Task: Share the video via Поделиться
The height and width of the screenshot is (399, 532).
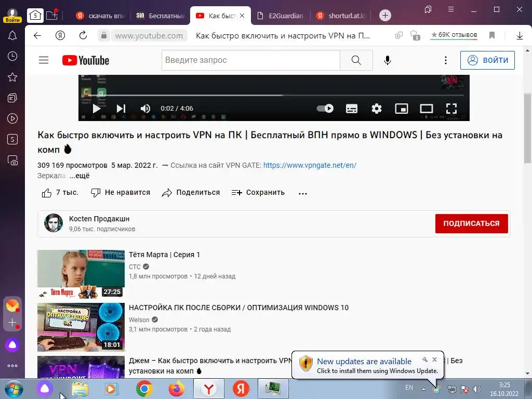Action: [x=191, y=193]
